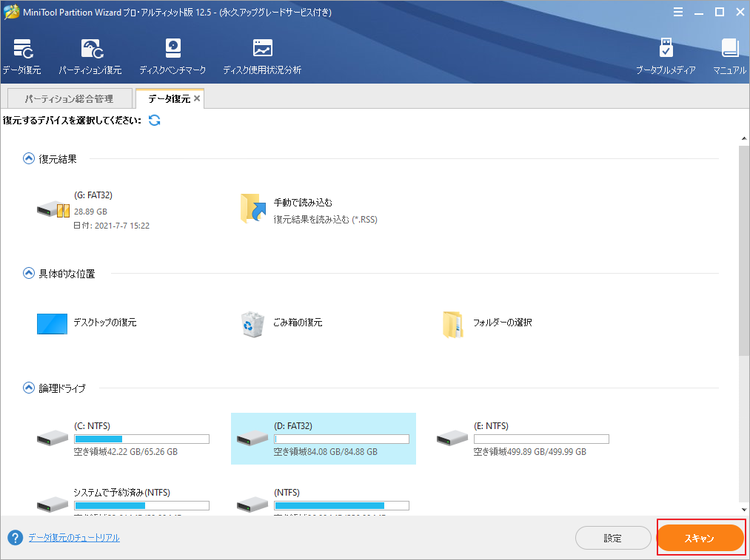Close the MiniTool Partition Wizard window
Viewport: 750px width, 560px height.
click(740, 12)
